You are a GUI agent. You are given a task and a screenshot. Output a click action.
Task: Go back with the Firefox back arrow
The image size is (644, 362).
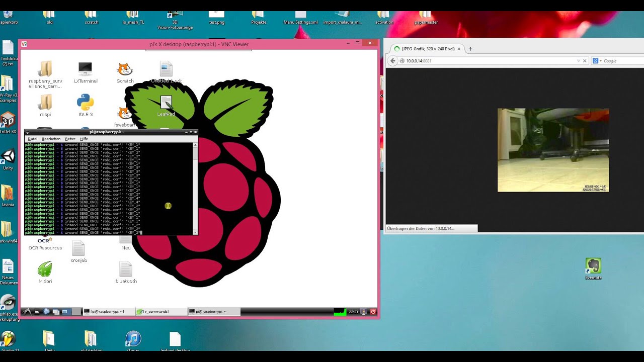393,61
